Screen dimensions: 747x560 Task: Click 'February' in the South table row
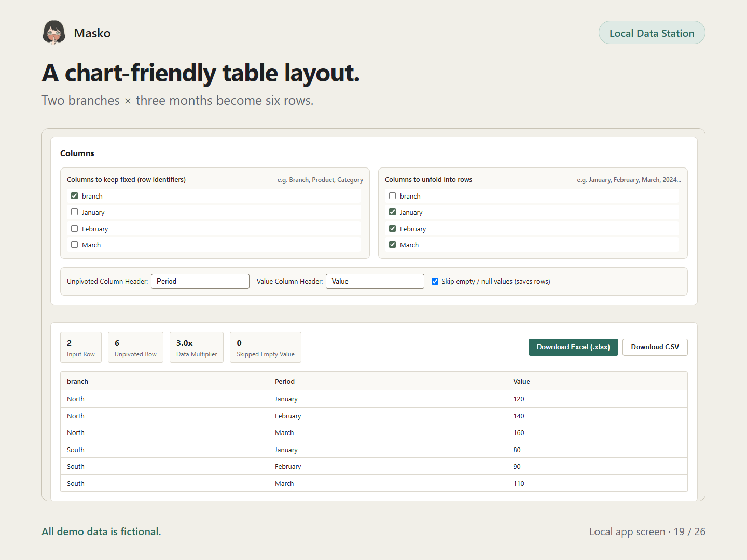coord(288,466)
